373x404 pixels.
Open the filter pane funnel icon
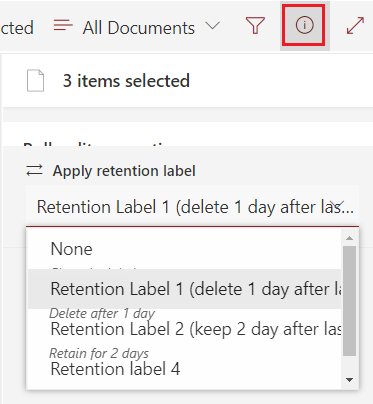pyautogui.click(x=255, y=25)
